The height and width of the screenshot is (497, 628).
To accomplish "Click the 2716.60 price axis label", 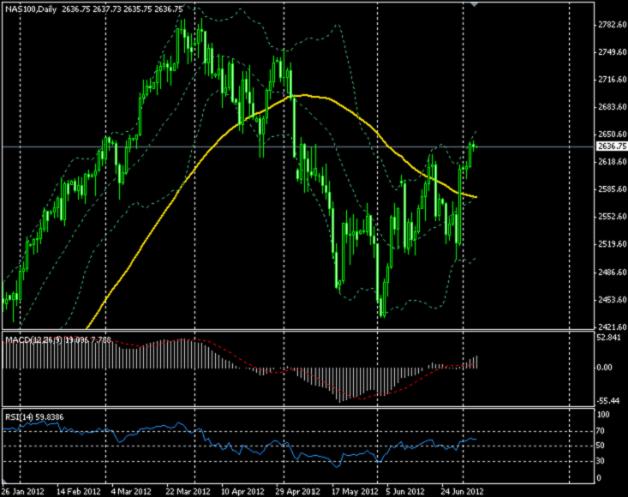I will [x=612, y=79].
